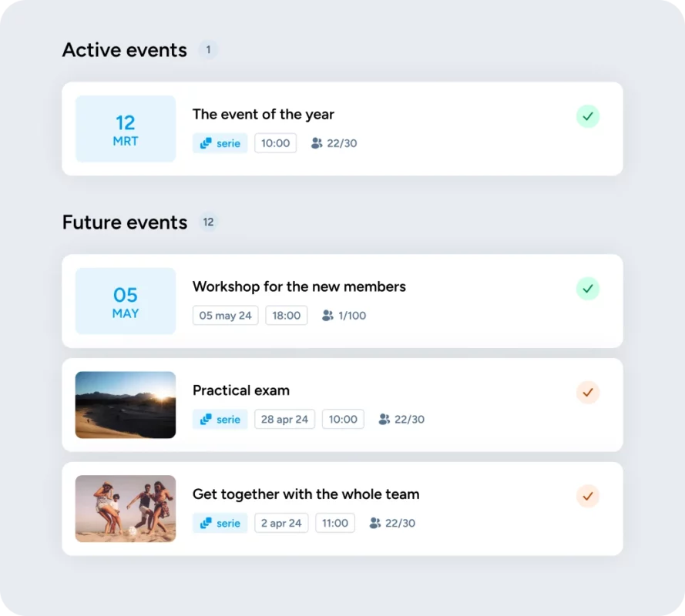Open the beach soccer thumbnail image

[126, 508]
